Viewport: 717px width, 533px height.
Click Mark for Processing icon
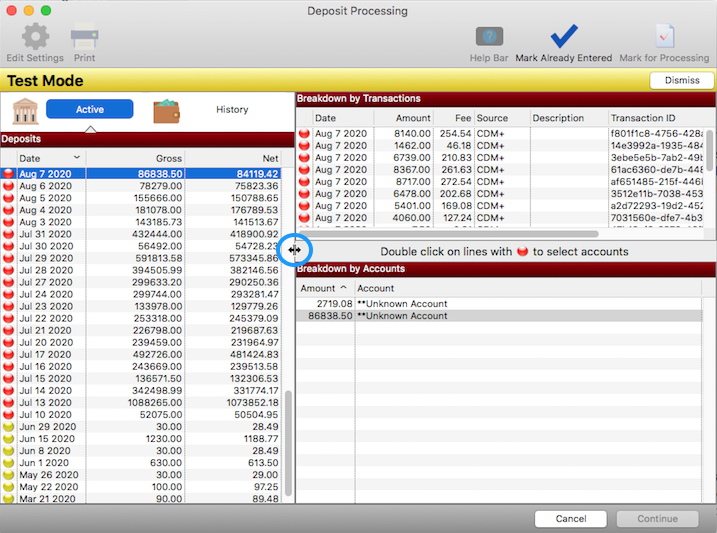[x=664, y=37]
